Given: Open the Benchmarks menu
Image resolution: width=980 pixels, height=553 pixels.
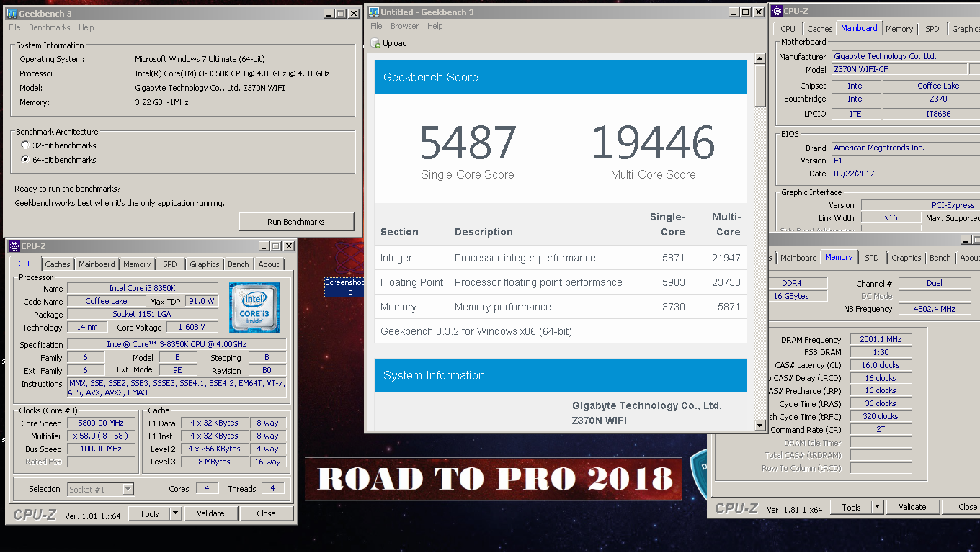Looking at the screenshot, I should (50, 27).
